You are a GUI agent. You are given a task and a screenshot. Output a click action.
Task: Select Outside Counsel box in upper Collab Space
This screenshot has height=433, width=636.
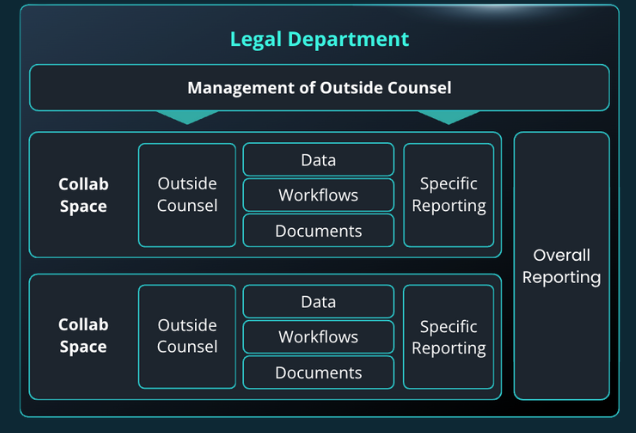(x=187, y=195)
